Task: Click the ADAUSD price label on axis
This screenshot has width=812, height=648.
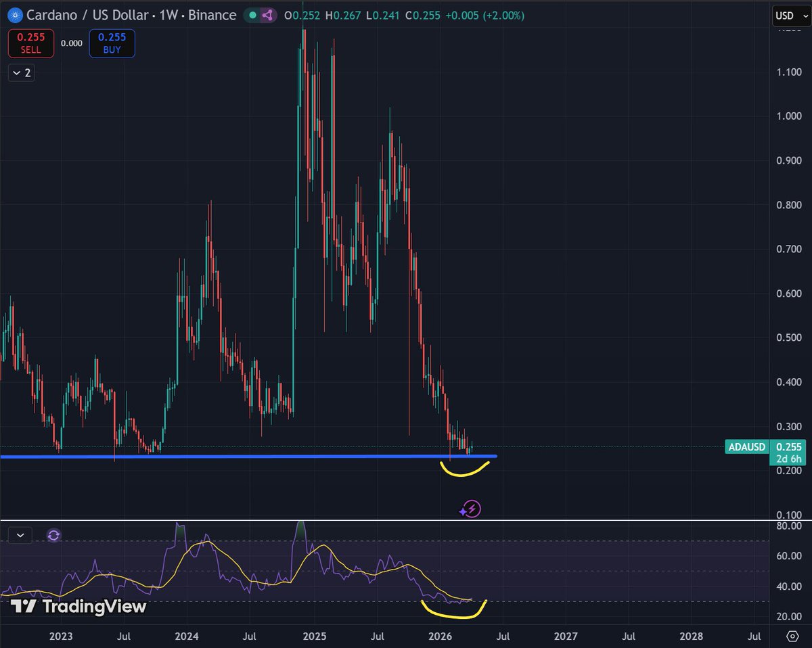Action: pos(747,446)
